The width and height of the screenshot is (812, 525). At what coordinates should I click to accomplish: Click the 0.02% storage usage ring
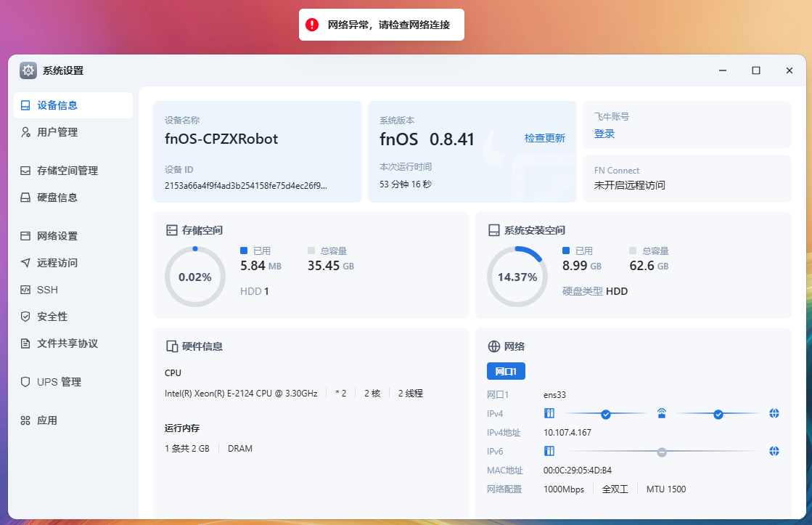(195, 276)
